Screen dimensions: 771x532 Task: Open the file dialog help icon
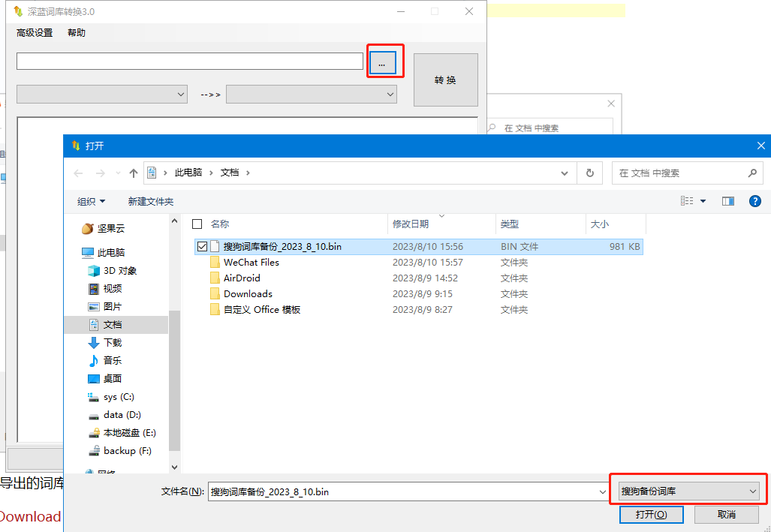tap(755, 201)
